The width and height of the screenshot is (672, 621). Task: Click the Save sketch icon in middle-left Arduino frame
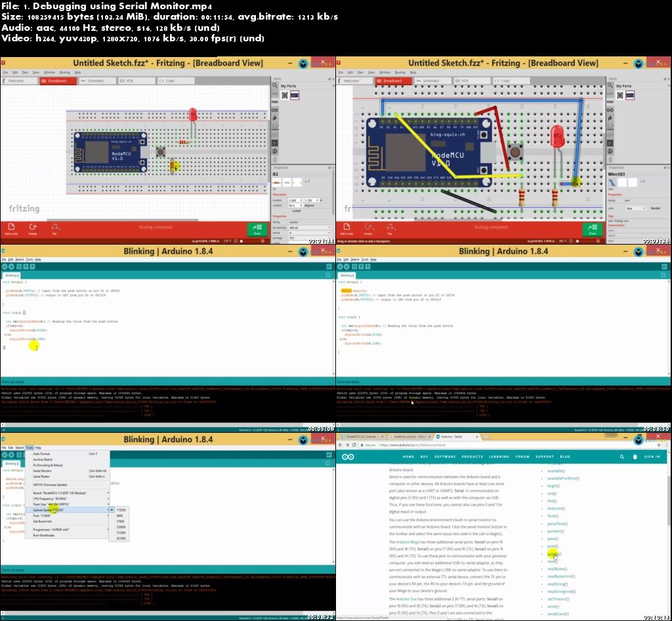[x=33, y=266]
